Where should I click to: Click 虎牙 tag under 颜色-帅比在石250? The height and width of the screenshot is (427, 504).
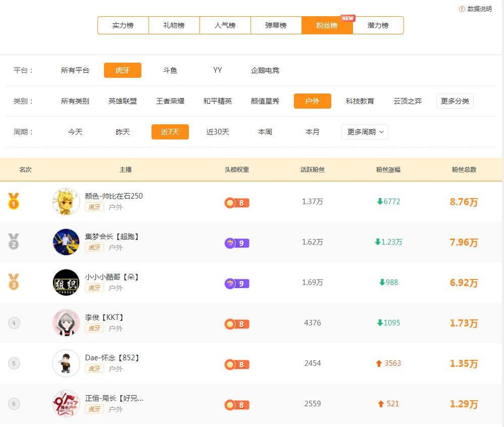94,207
